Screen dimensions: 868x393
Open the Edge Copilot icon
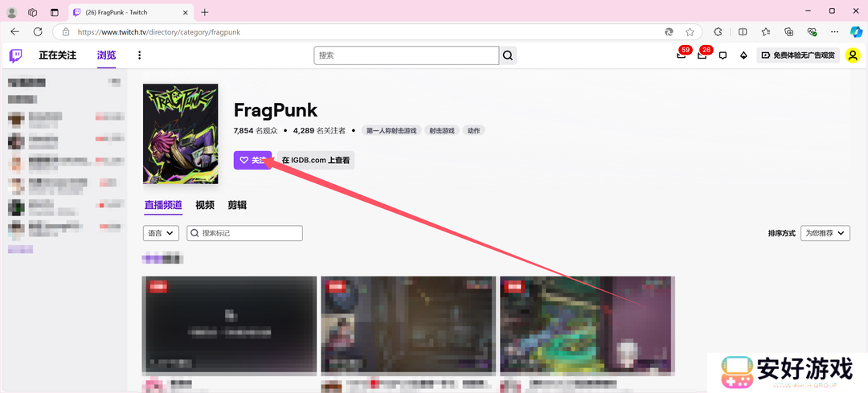[x=856, y=32]
